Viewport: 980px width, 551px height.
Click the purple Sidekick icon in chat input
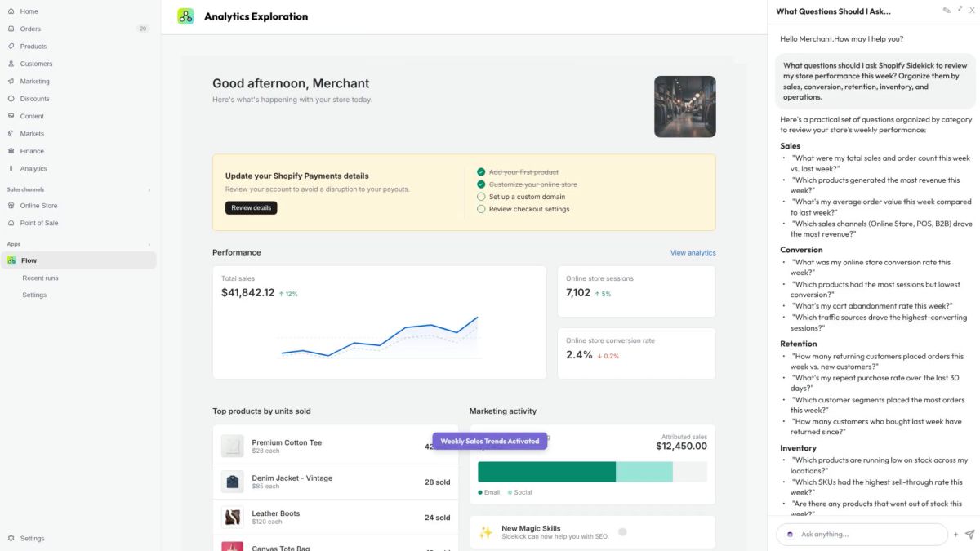pos(790,535)
